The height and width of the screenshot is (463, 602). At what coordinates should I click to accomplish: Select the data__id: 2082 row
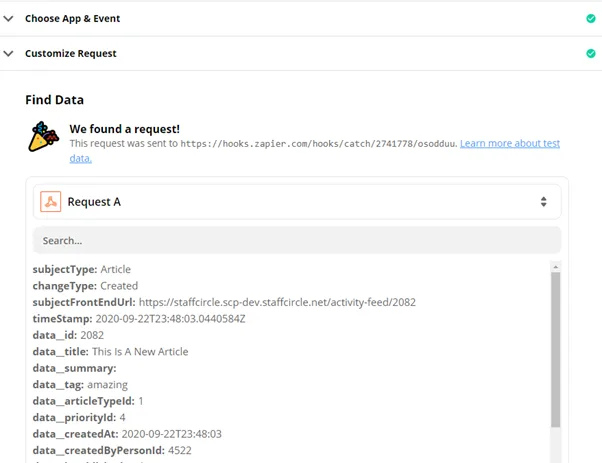tap(68, 336)
